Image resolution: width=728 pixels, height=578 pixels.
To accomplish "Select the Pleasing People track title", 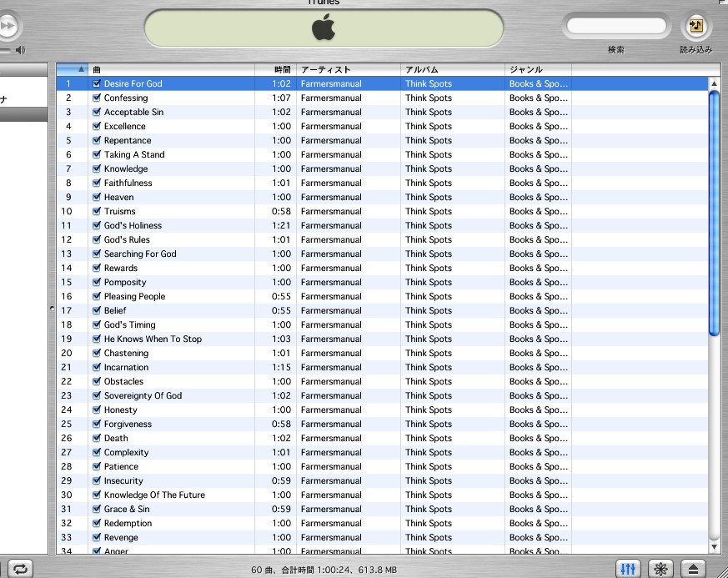I will pyautogui.click(x=134, y=296).
